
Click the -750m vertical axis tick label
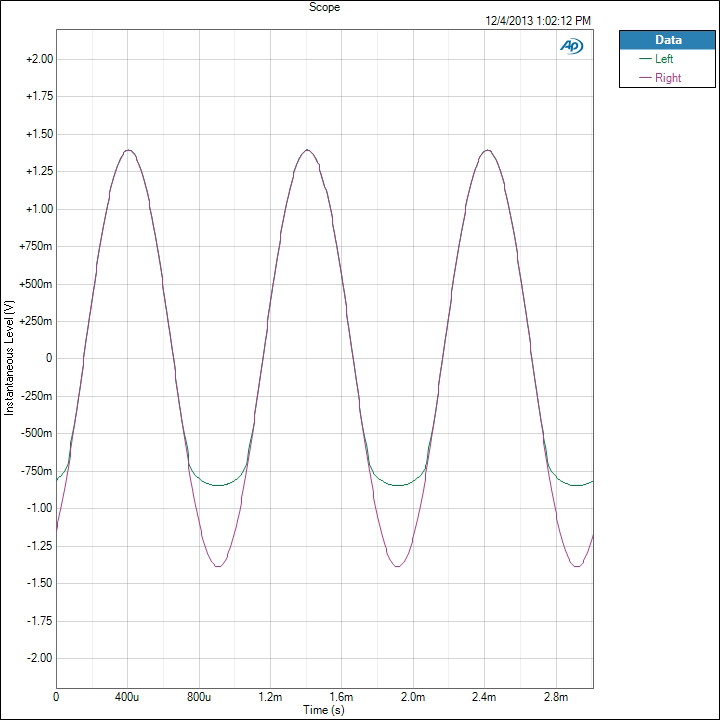38,471
